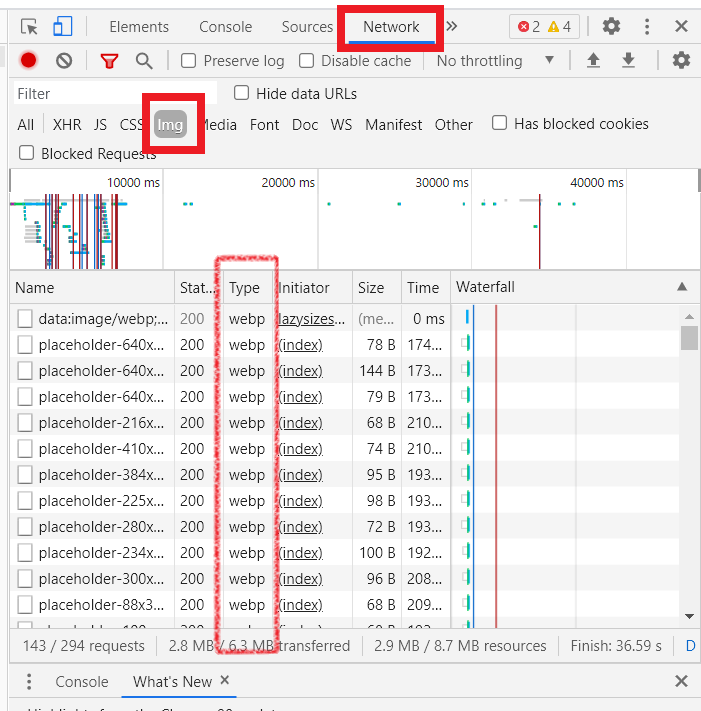Screen dimensions: 701x711
Task: Open Network settings gear icon
Action: point(681,60)
